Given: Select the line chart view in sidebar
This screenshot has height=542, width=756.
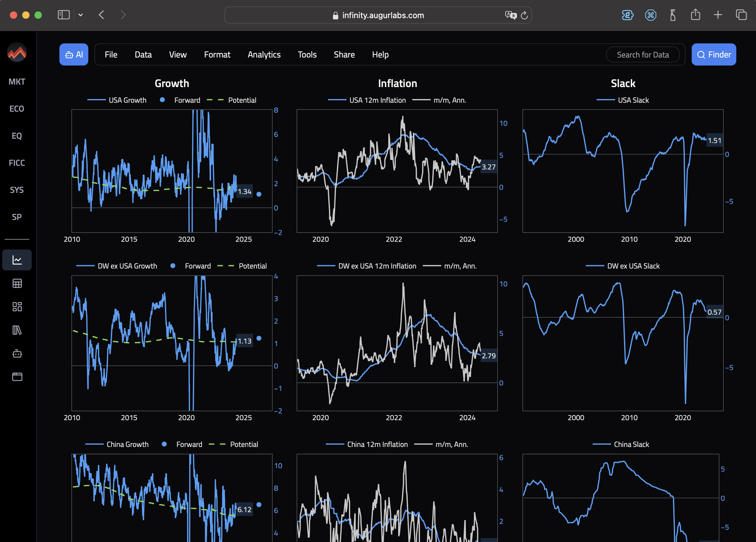Looking at the screenshot, I should 17,260.
